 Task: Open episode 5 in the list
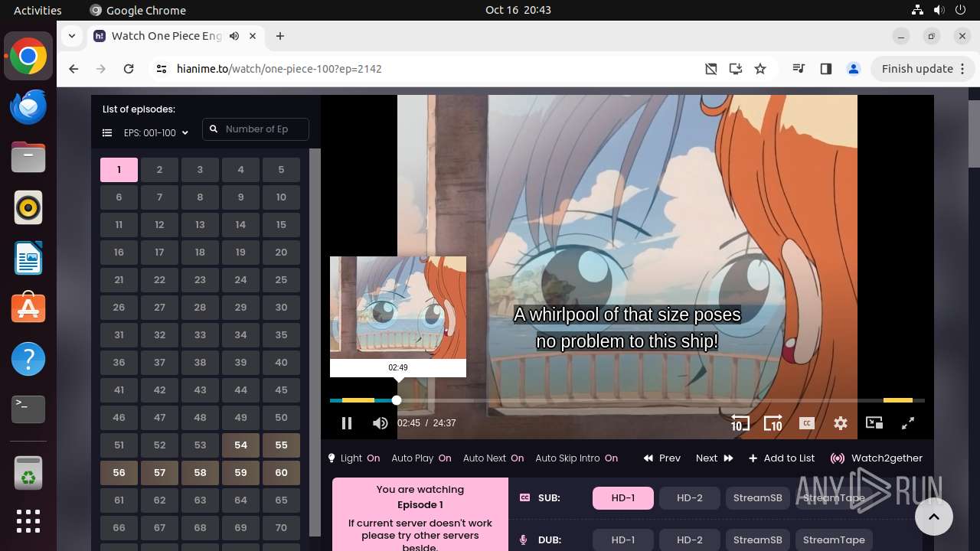coord(281,170)
